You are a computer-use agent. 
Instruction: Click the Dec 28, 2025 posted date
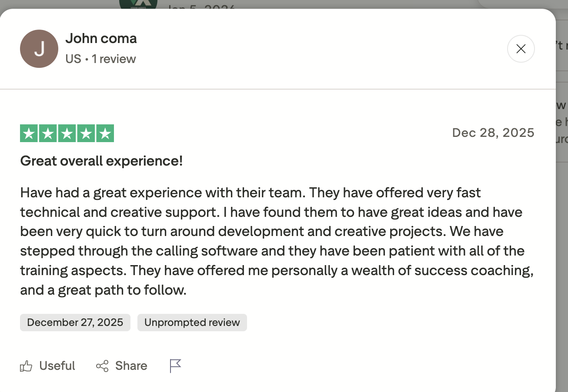coord(493,133)
